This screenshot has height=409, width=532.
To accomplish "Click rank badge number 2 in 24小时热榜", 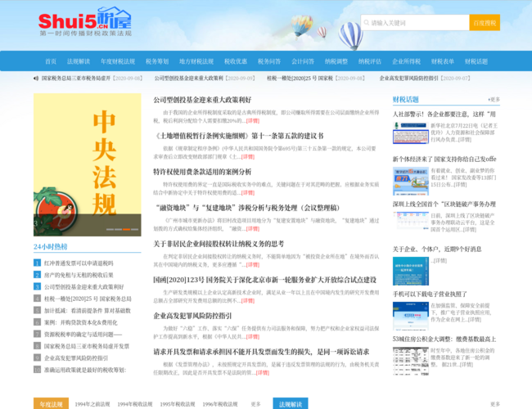I will click(37, 275).
